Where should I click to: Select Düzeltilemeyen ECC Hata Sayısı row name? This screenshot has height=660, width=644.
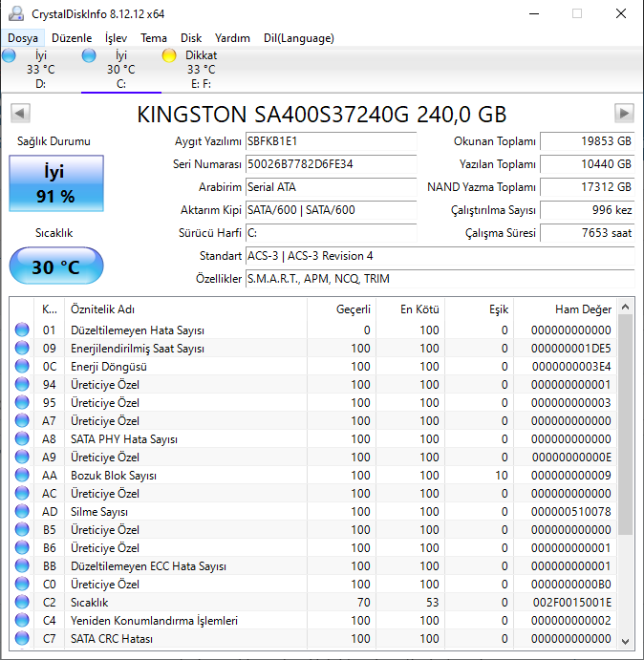tap(148, 566)
